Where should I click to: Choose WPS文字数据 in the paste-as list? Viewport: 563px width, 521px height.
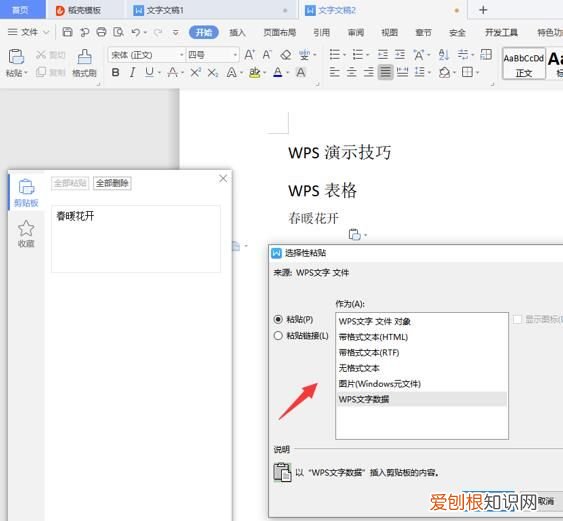(x=422, y=399)
